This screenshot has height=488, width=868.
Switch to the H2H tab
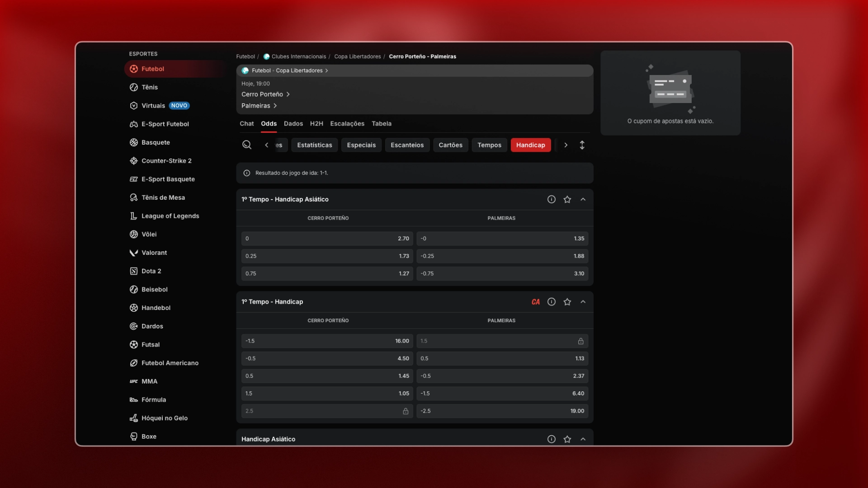point(316,123)
